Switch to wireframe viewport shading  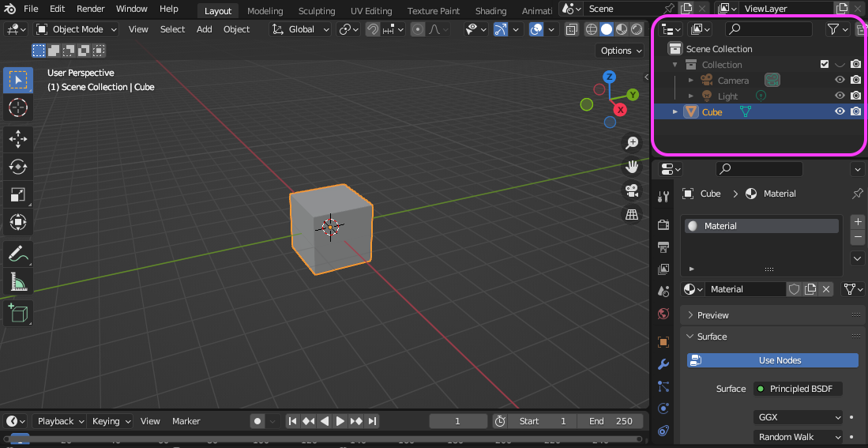coord(592,29)
